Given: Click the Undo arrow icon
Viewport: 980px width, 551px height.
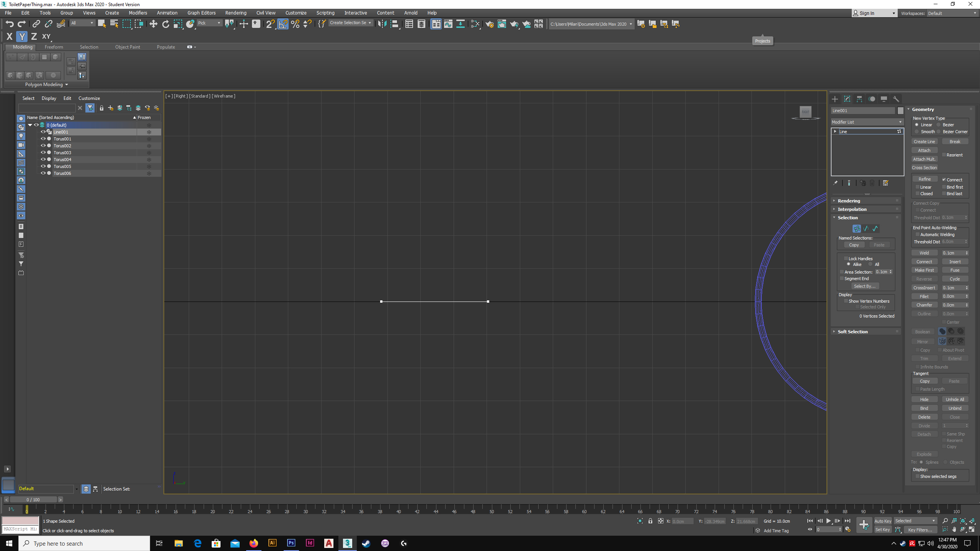Looking at the screenshot, I should click(x=9, y=24).
